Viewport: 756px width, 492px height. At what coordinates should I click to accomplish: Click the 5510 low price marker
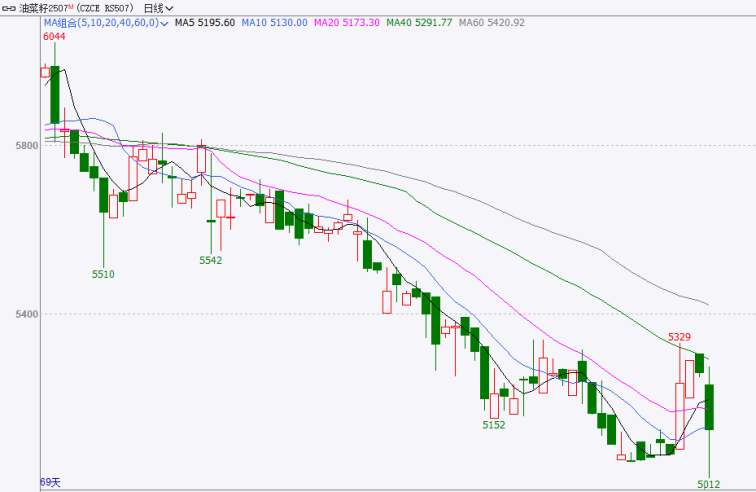coord(103,274)
